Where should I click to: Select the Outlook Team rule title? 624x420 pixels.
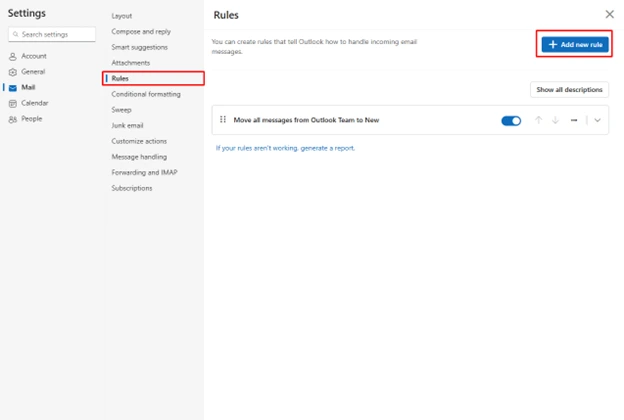[306, 120]
